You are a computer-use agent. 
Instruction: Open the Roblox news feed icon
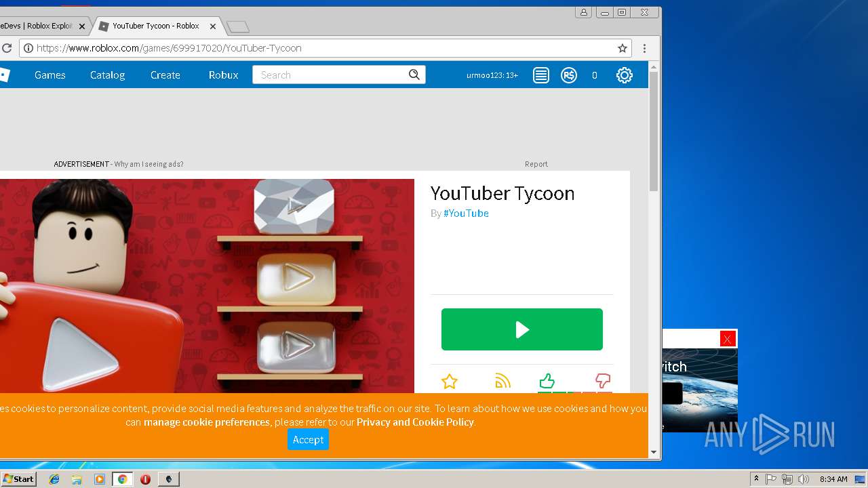[540, 75]
